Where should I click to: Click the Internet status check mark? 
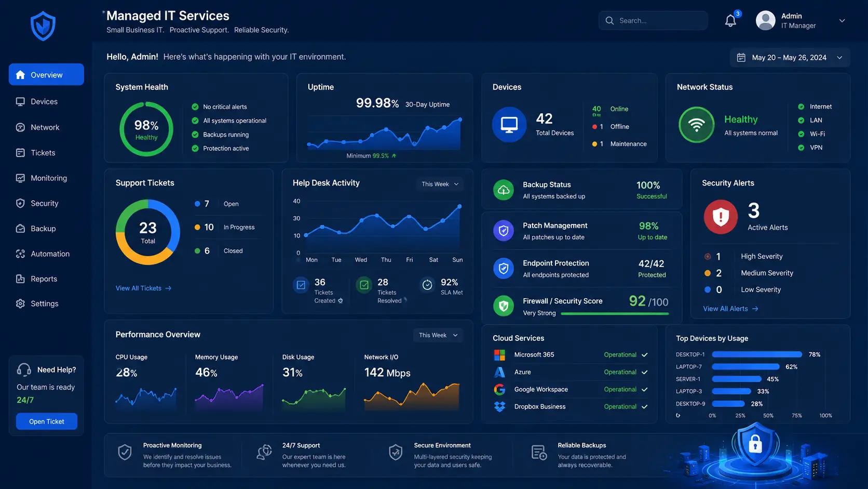coord(801,107)
